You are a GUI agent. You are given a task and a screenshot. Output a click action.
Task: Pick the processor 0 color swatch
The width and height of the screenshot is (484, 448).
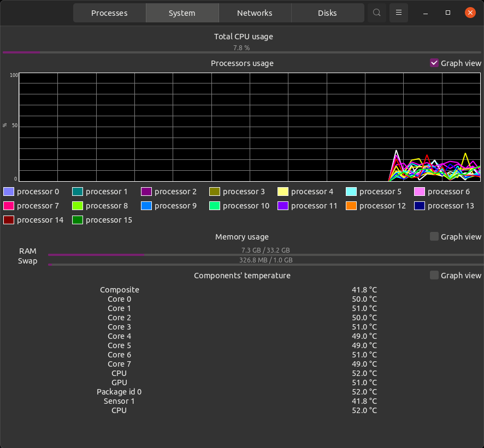pos(9,192)
